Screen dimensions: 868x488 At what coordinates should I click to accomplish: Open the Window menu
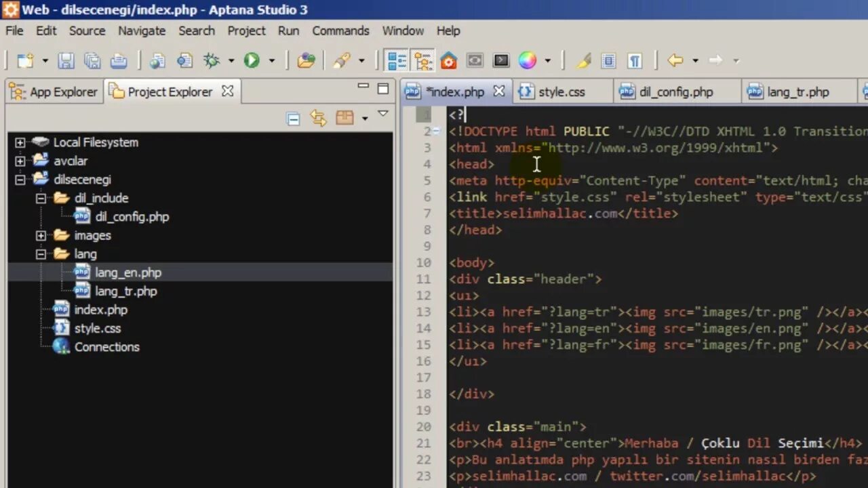403,30
